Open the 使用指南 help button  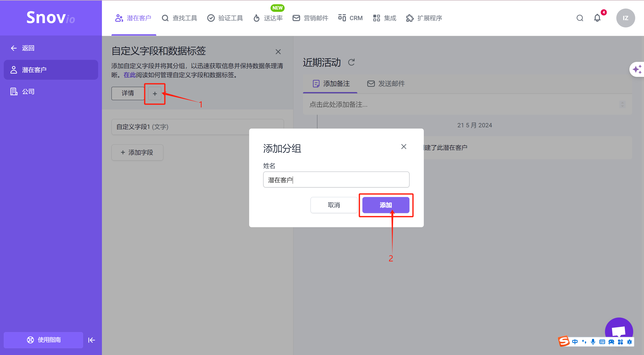(43, 340)
